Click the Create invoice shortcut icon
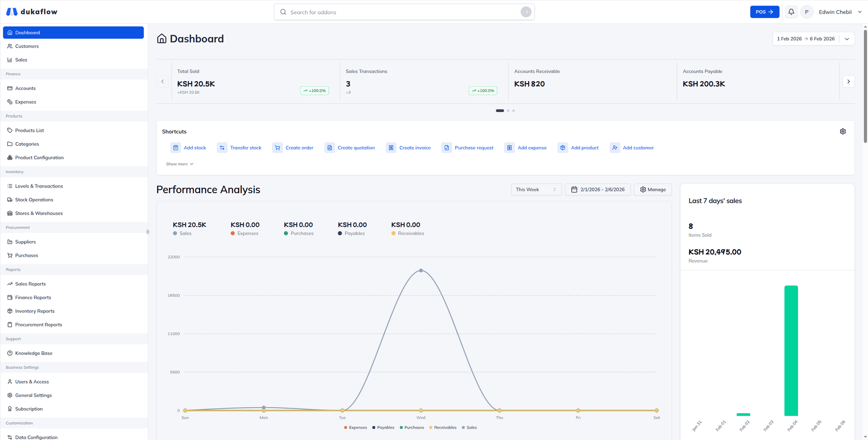 (391, 147)
